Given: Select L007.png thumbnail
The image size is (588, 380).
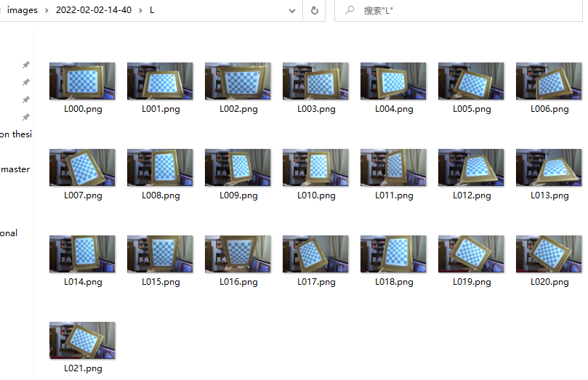Looking at the screenshot, I should coord(82,168).
